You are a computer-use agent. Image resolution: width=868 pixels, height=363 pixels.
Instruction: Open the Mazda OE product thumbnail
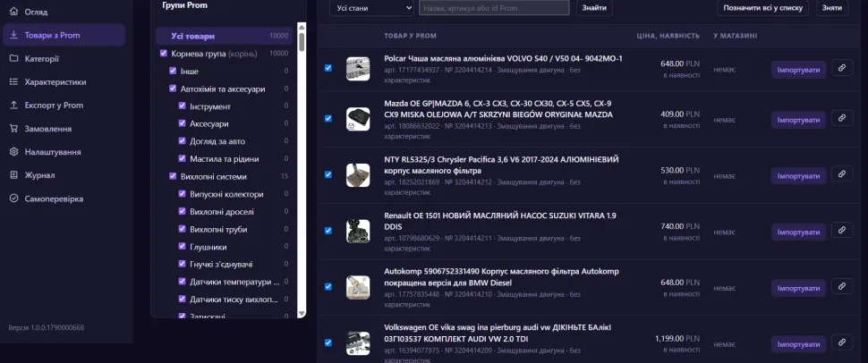coord(358,119)
